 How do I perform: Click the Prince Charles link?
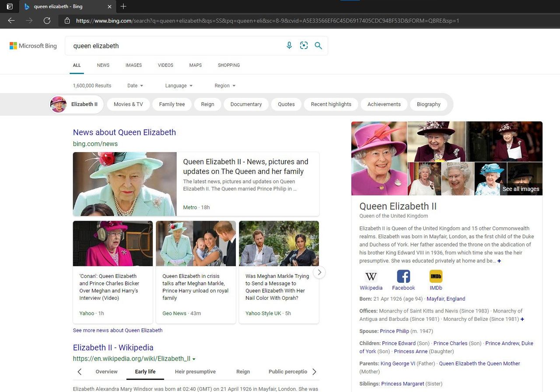point(450,343)
